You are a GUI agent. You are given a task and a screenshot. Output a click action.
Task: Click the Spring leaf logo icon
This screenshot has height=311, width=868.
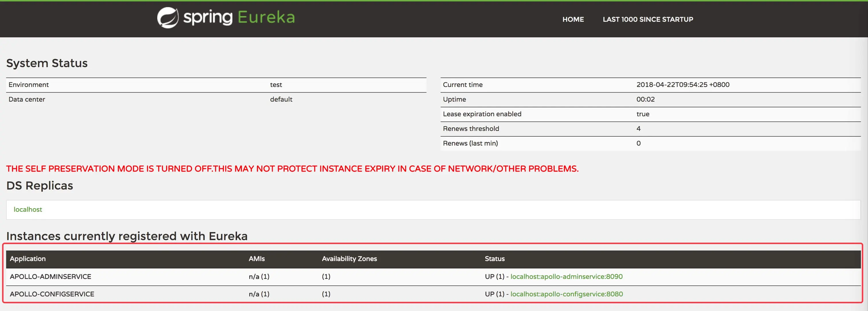coord(167,18)
